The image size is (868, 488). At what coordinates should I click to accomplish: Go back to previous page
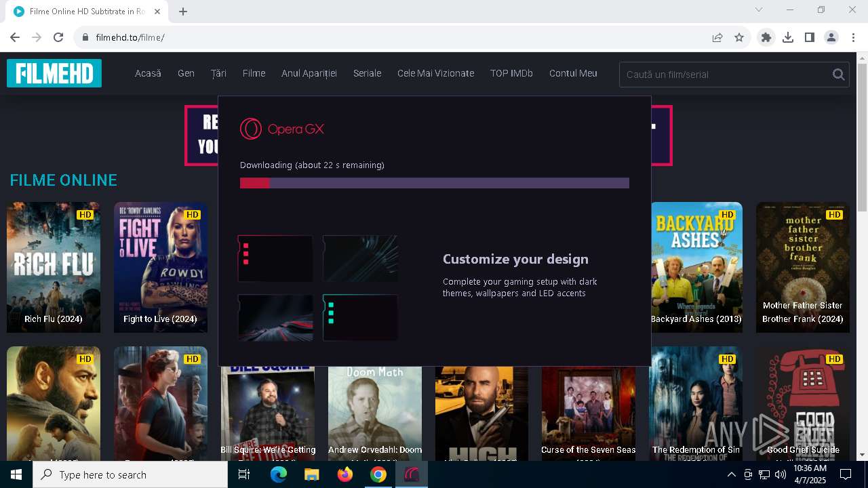point(15,37)
